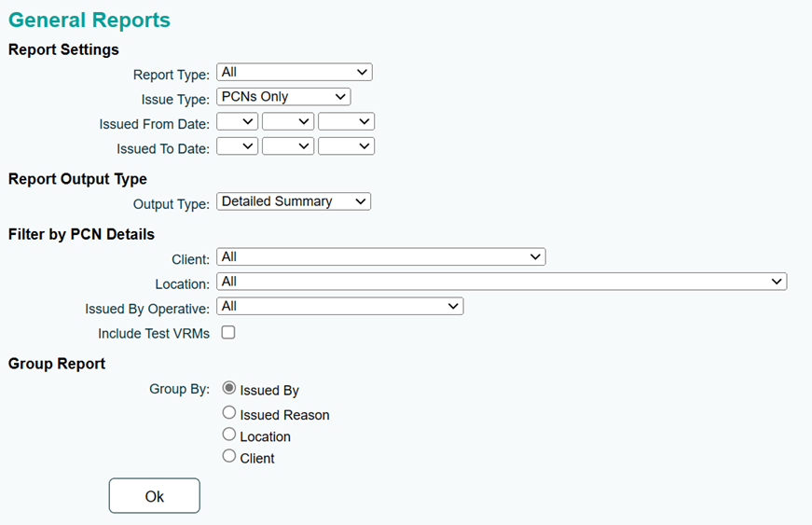
Task: Group report by Client radio option
Action: pos(229,456)
